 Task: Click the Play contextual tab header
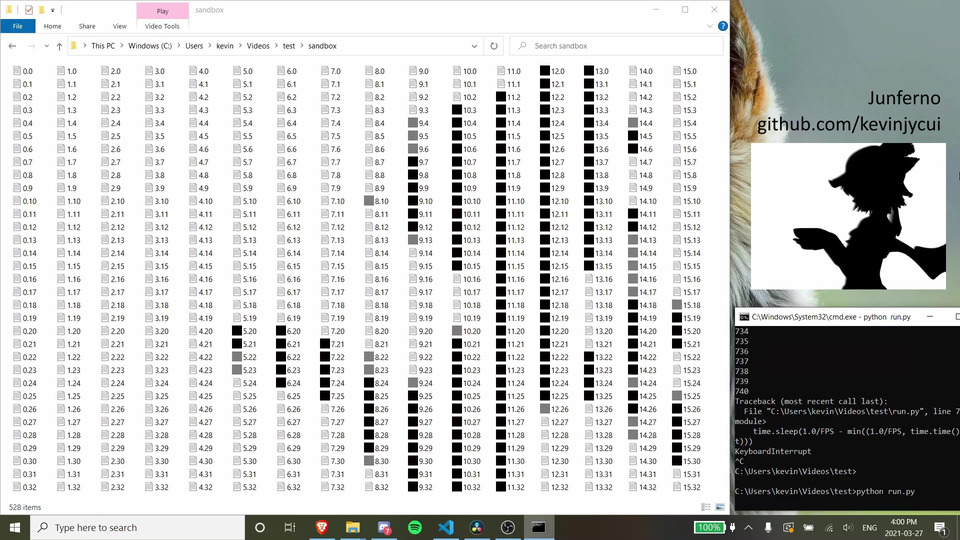click(x=162, y=11)
